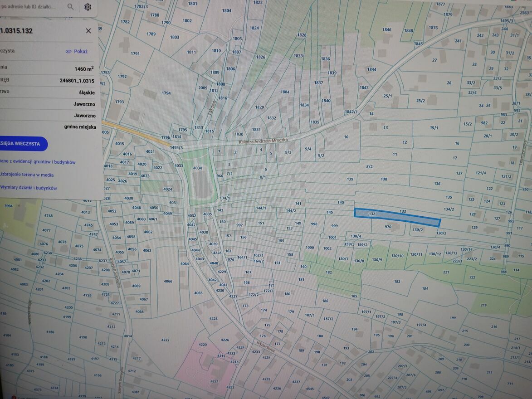Screen dimensions: 532x399
Task: Open settings with the gear icon
Action: click(x=88, y=7)
